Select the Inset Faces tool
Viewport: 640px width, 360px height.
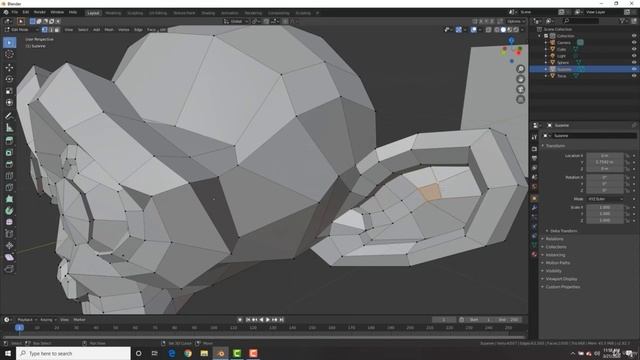(x=9, y=153)
